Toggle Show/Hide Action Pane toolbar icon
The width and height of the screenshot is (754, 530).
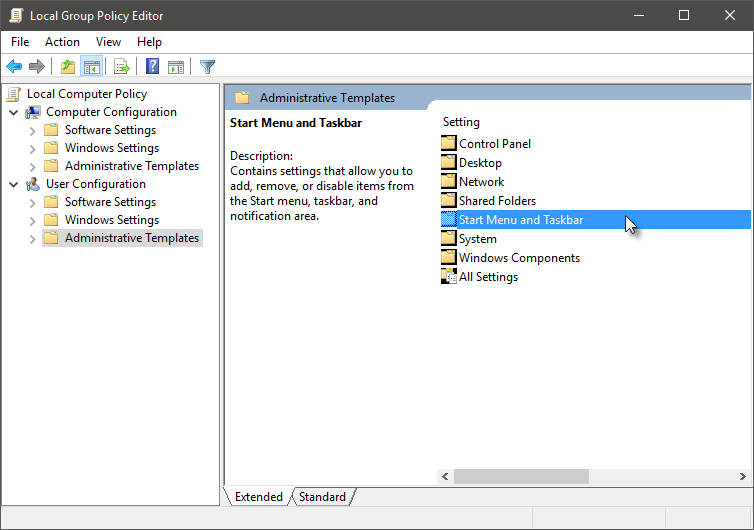tap(176, 66)
